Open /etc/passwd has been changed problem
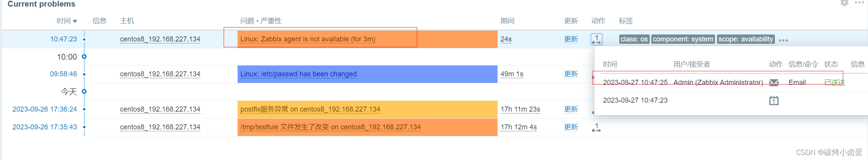 coord(298,74)
